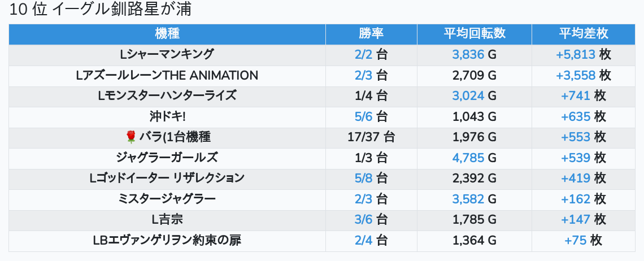The width and height of the screenshot is (644, 261).
Task: Sort table by 機種 column header
Action: click(167, 34)
